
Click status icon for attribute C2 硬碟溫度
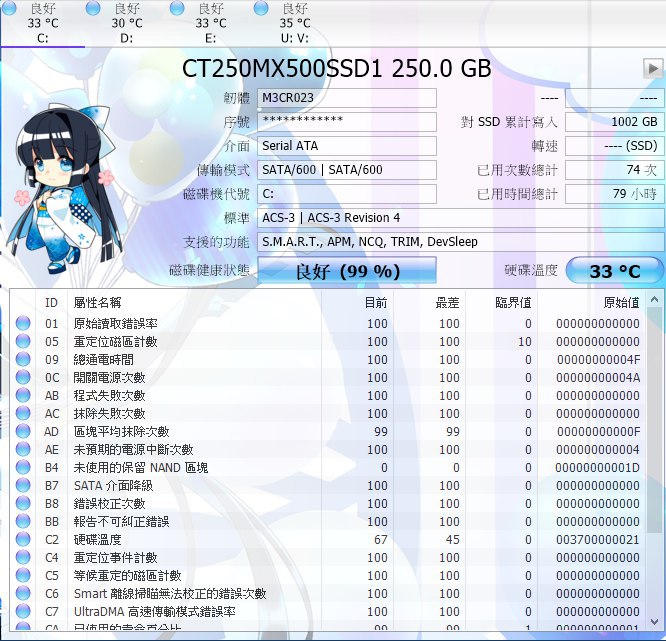click(x=23, y=539)
